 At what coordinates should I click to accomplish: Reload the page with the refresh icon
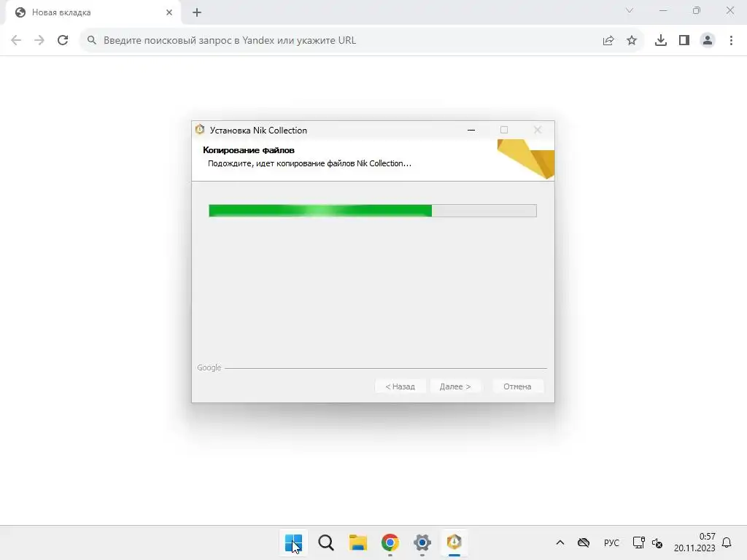click(x=63, y=41)
